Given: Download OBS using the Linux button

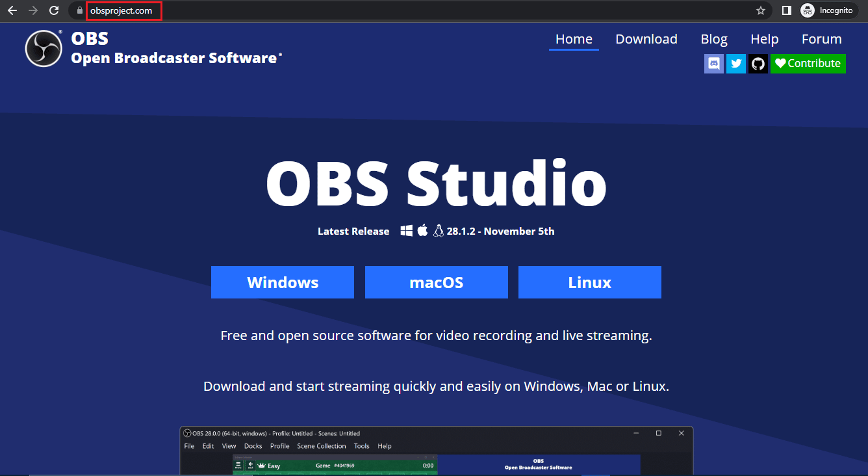Looking at the screenshot, I should pos(590,282).
